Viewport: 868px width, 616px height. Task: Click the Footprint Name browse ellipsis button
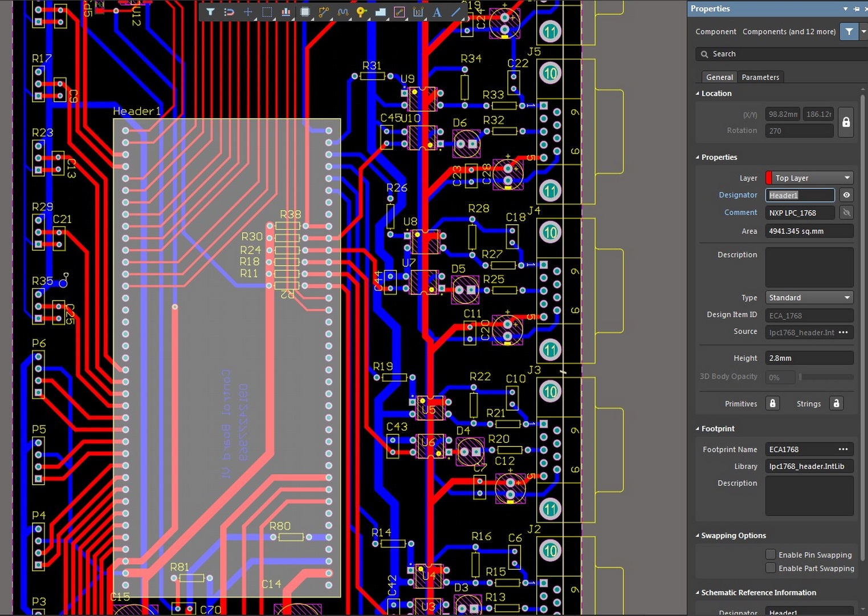click(x=843, y=449)
